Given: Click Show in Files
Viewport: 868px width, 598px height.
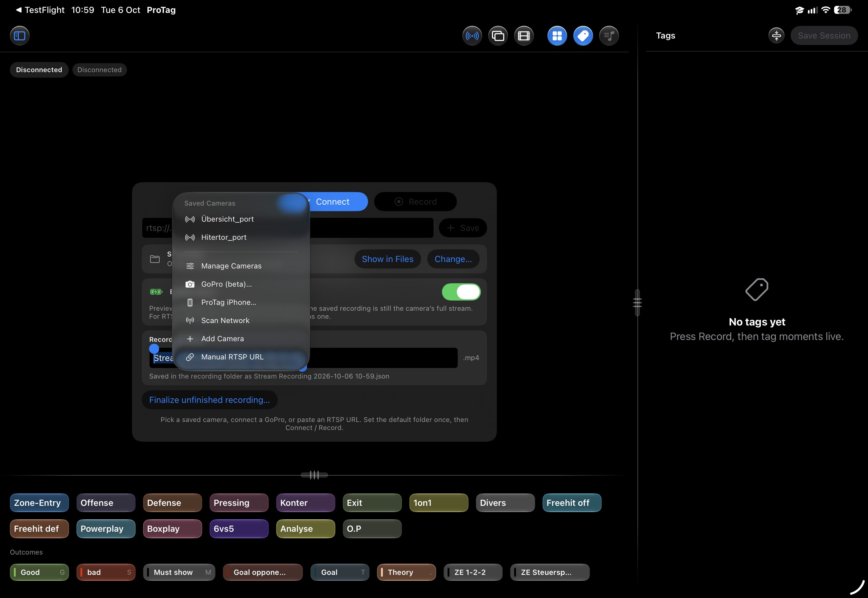Looking at the screenshot, I should tap(387, 259).
